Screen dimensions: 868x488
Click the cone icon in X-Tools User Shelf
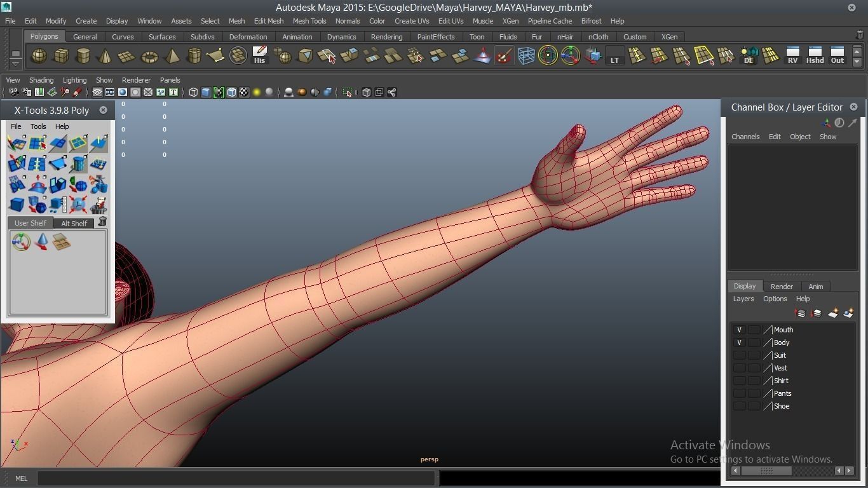(x=41, y=241)
